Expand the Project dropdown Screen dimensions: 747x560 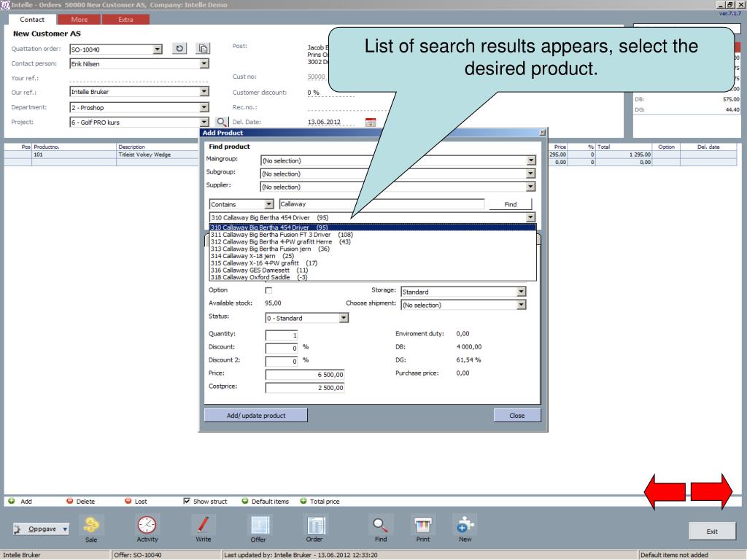coord(204,122)
